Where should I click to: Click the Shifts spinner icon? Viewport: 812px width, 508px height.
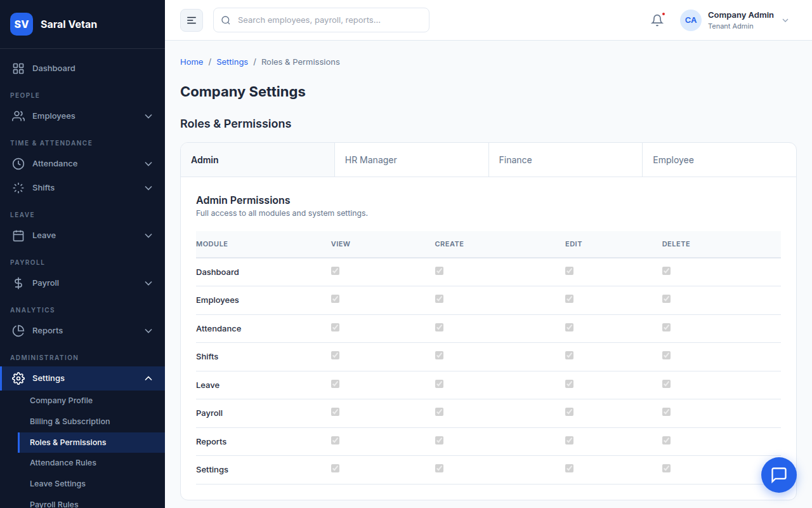tap(18, 188)
